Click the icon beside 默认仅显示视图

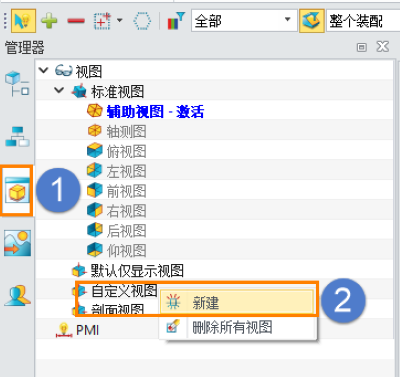pyautogui.click(x=80, y=270)
